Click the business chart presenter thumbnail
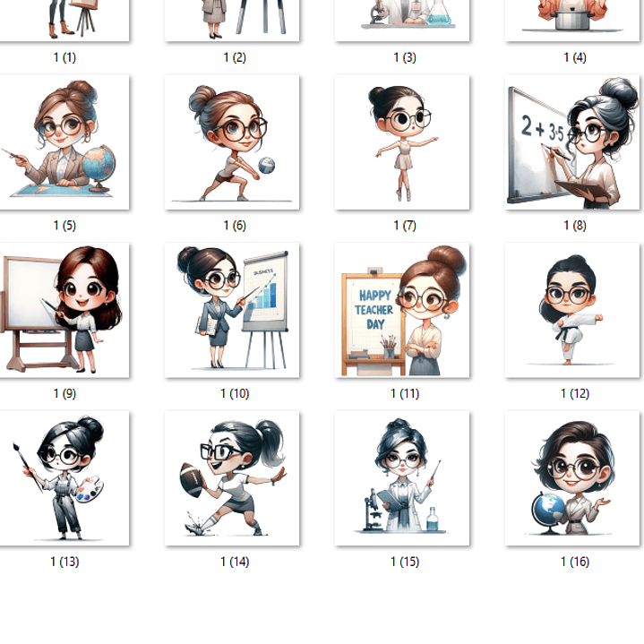The width and height of the screenshot is (644, 644). pyautogui.click(x=232, y=310)
